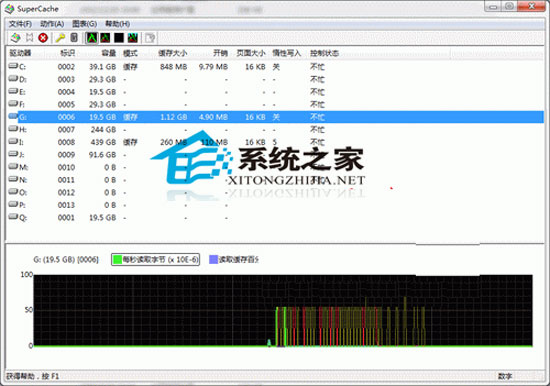Click the 0007 identifier cell

click(x=66, y=129)
